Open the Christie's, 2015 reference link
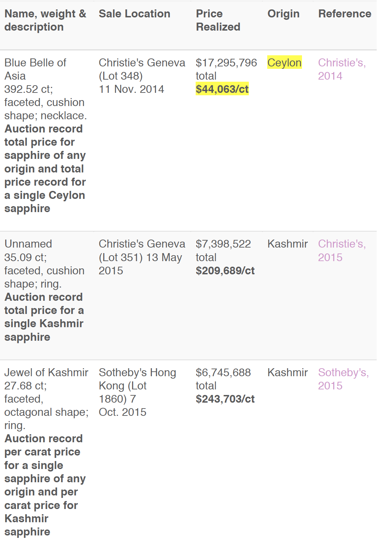The height and width of the screenshot is (541, 392). click(x=342, y=250)
